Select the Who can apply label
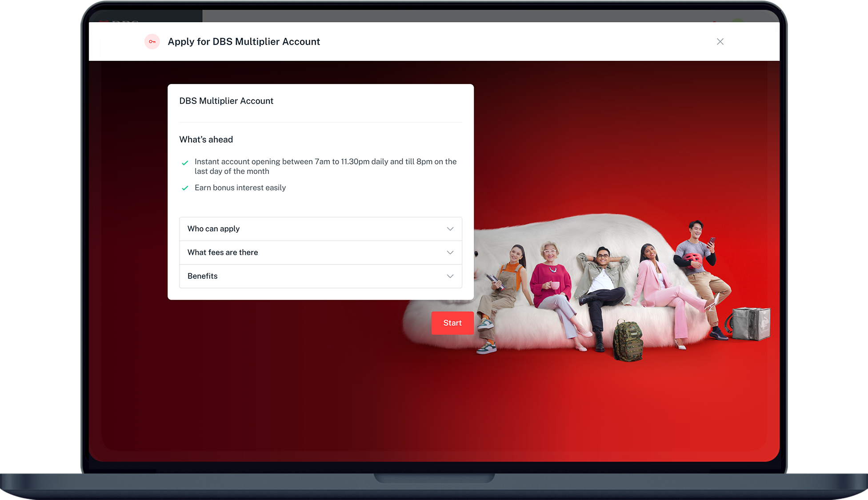This screenshot has height=500, width=868. (x=213, y=229)
